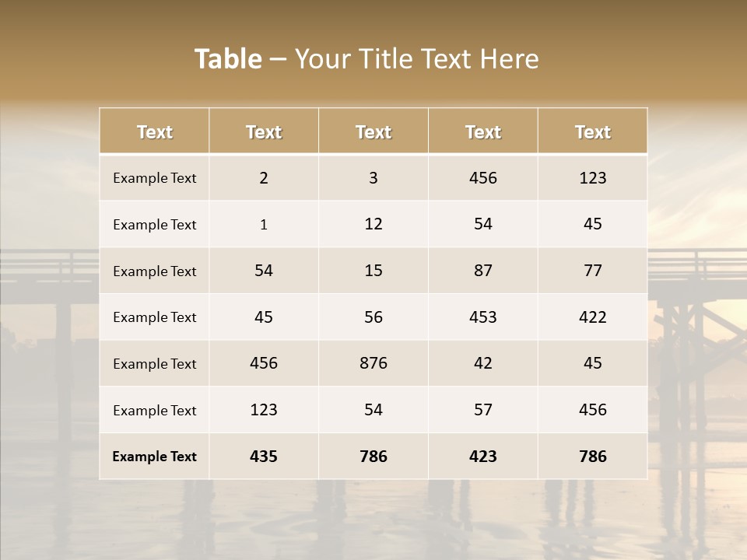
Task: Click the cell with value 453
Action: coord(483,317)
